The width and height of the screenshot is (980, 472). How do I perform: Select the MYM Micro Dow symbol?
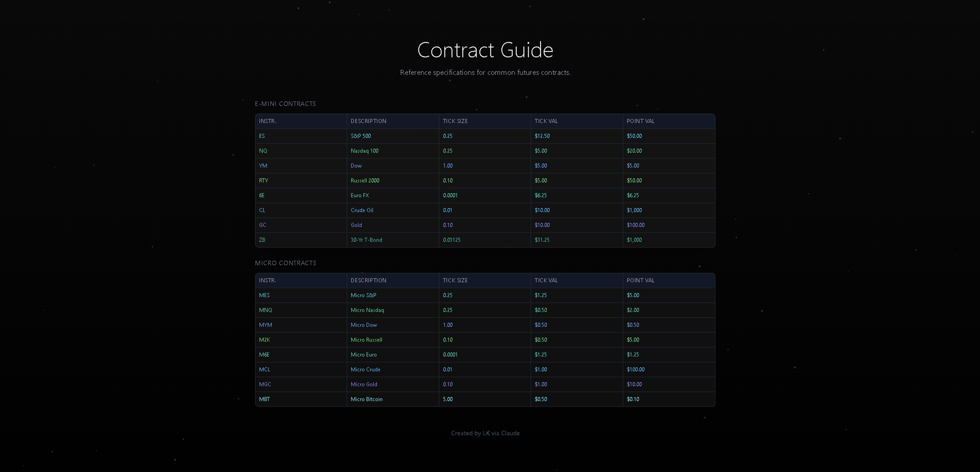pyautogui.click(x=265, y=325)
